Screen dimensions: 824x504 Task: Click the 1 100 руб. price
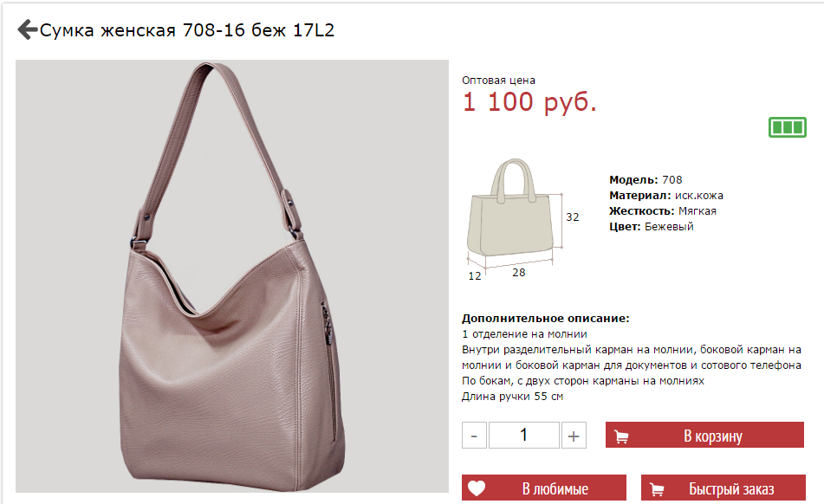pos(529,101)
